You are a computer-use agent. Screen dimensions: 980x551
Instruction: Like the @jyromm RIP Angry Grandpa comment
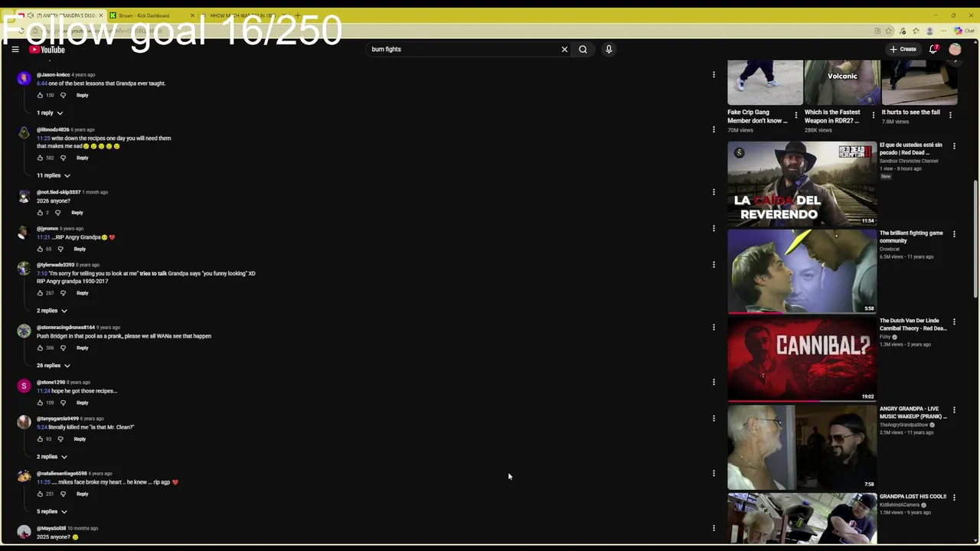click(x=40, y=249)
